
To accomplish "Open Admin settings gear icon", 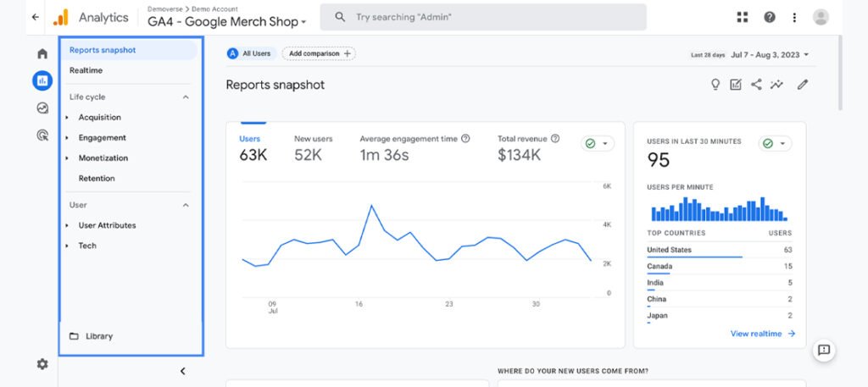I will [42, 364].
